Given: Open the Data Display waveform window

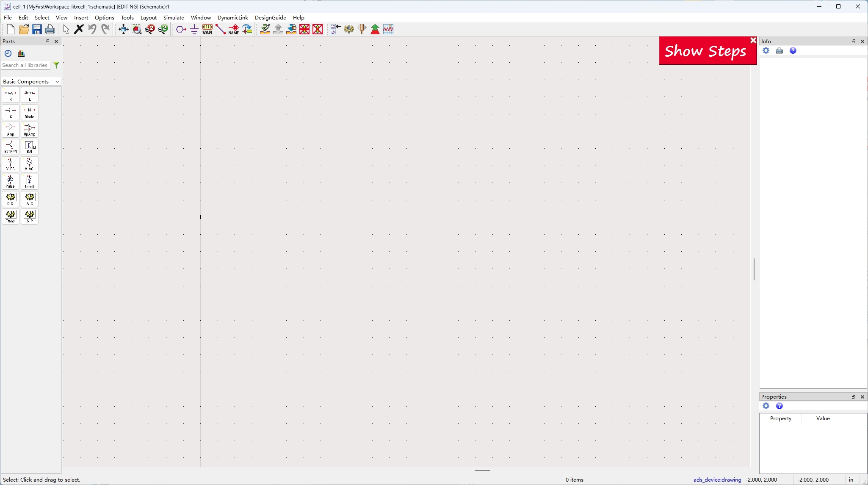Looking at the screenshot, I should [388, 29].
